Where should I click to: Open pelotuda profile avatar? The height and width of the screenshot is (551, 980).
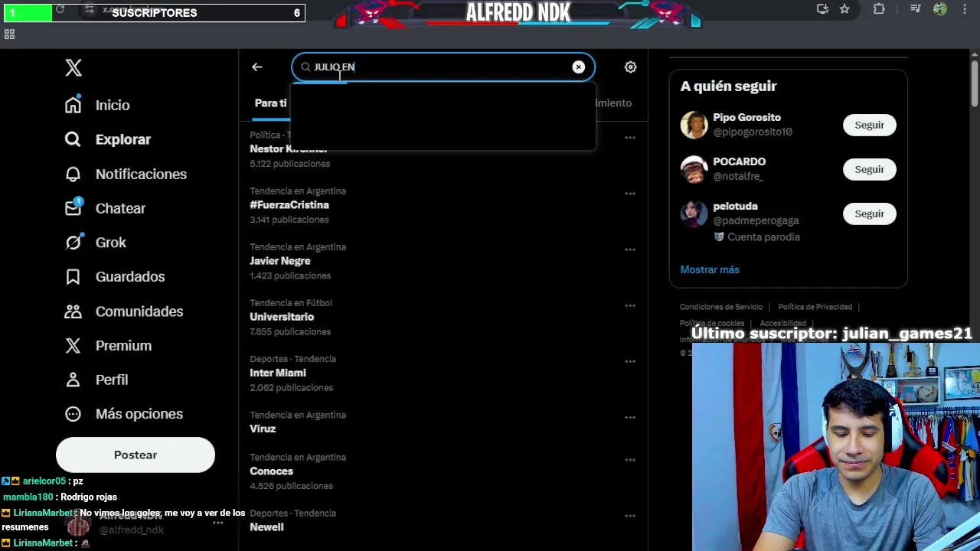(694, 214)
